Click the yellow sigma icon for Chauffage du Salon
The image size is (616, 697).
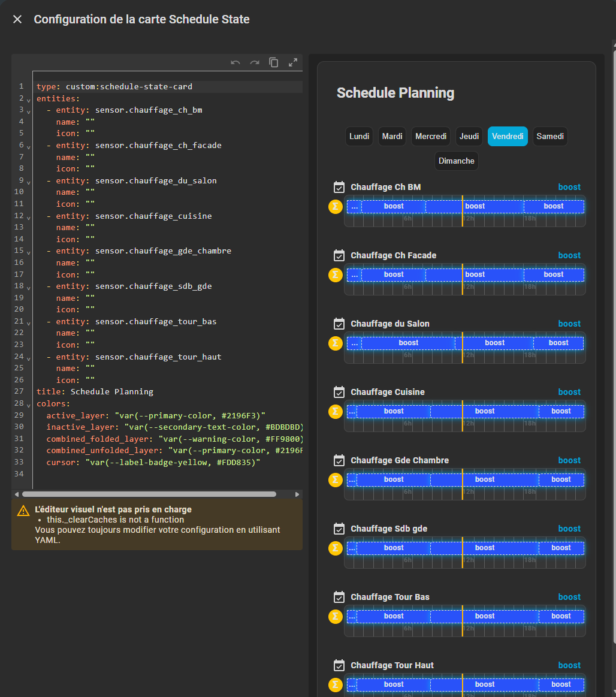point(336,343)
